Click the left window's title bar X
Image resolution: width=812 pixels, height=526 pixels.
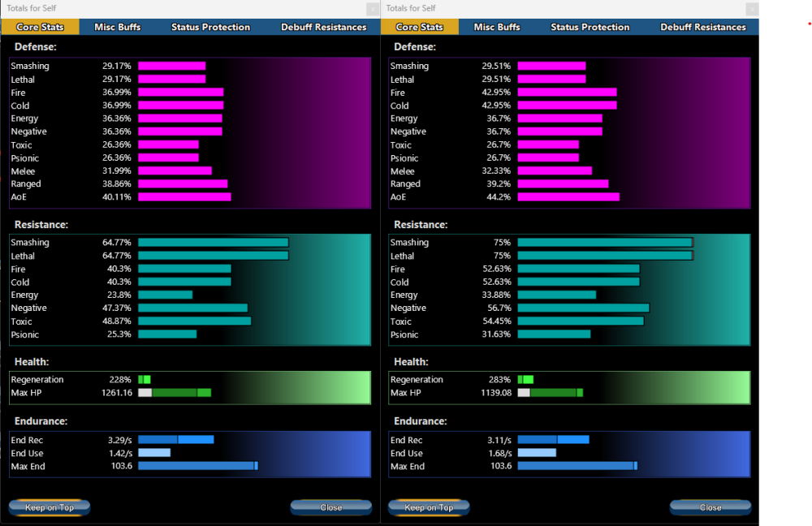(x=372, y=9)
